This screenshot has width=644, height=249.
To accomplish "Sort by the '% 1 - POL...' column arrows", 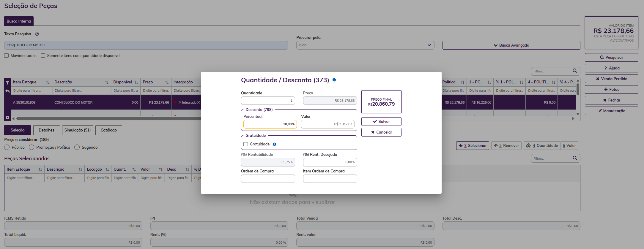I will click(521, 82).
